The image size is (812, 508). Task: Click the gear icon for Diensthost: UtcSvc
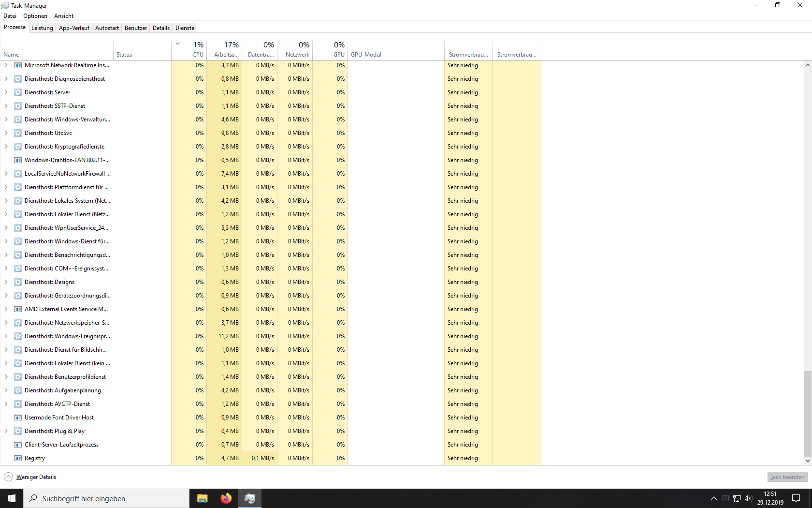click(x=18, y=133)
